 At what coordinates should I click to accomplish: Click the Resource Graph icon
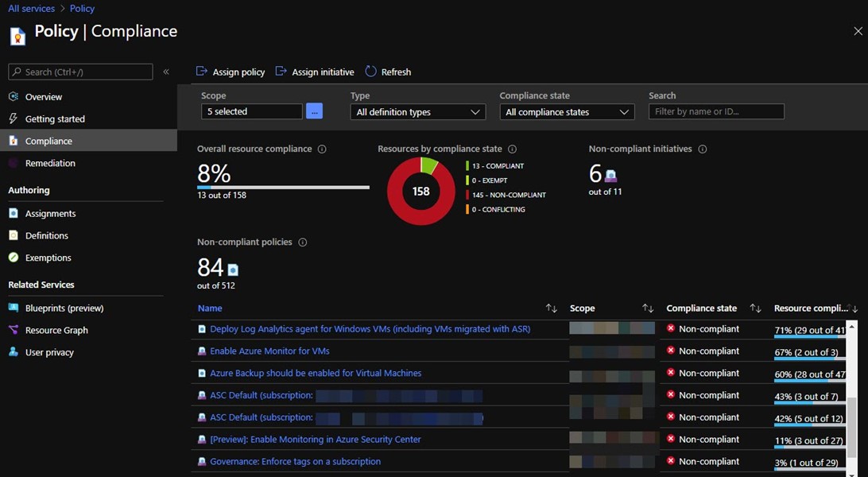pos(14,330)
